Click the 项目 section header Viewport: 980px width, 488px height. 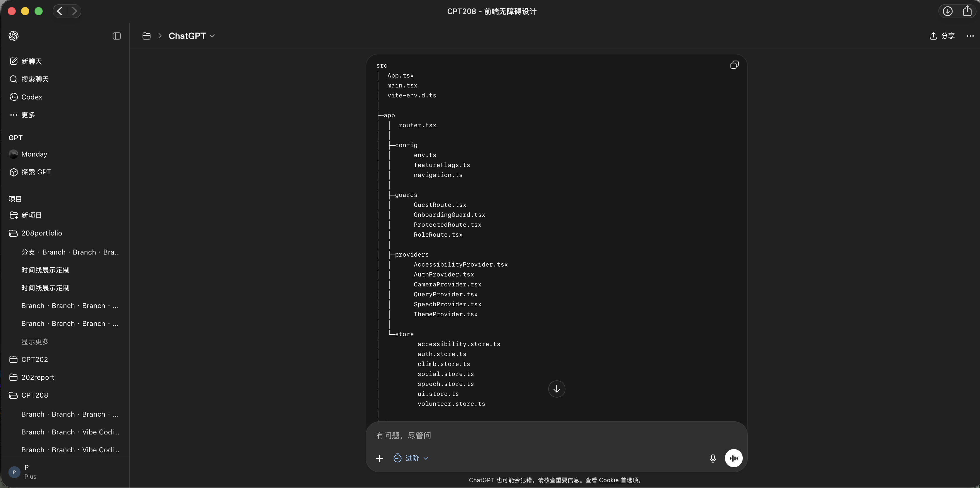[15, 199]
